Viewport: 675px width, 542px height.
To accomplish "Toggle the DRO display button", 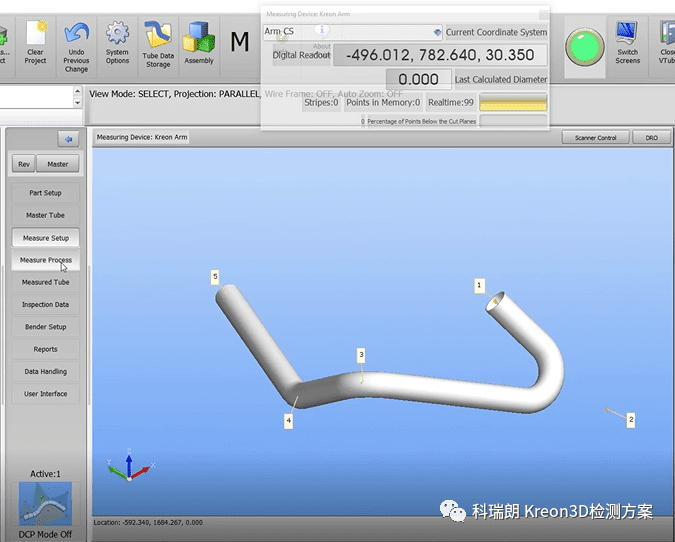I will (651, 137).
